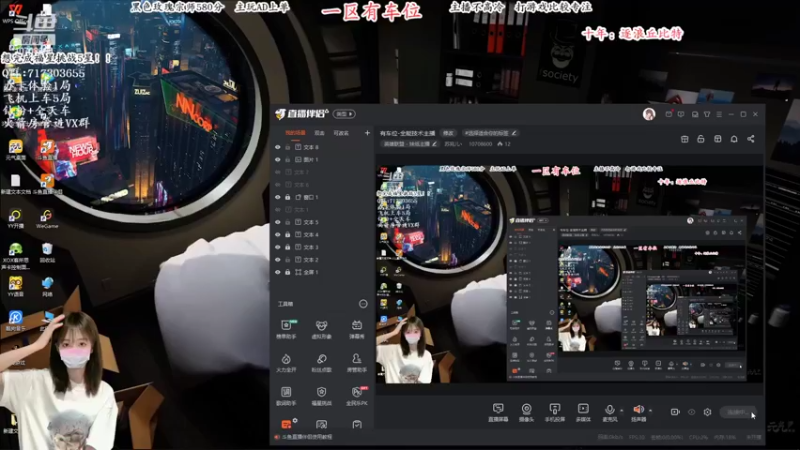Toggle the preview eye icon near settings

691,412
